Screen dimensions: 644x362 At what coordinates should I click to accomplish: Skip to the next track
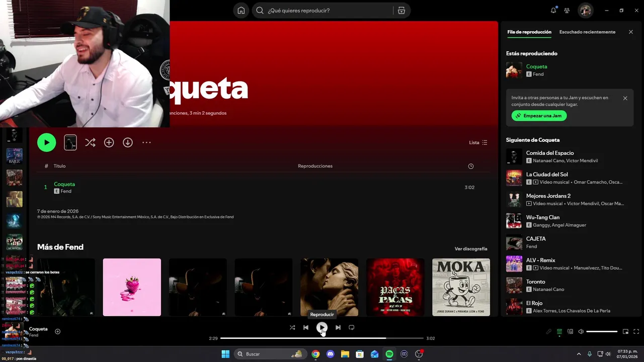pyautogui.click(x=338, y=327)
